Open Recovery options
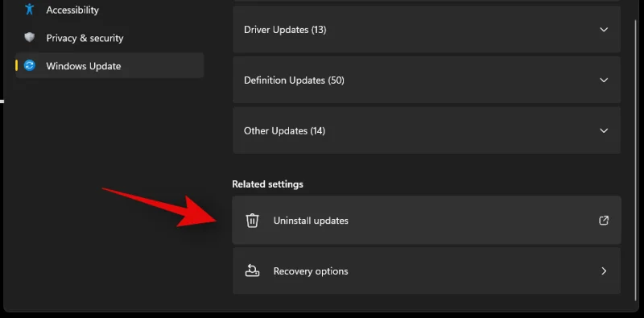This screenshot has width=644, height=318. [427, 271]
